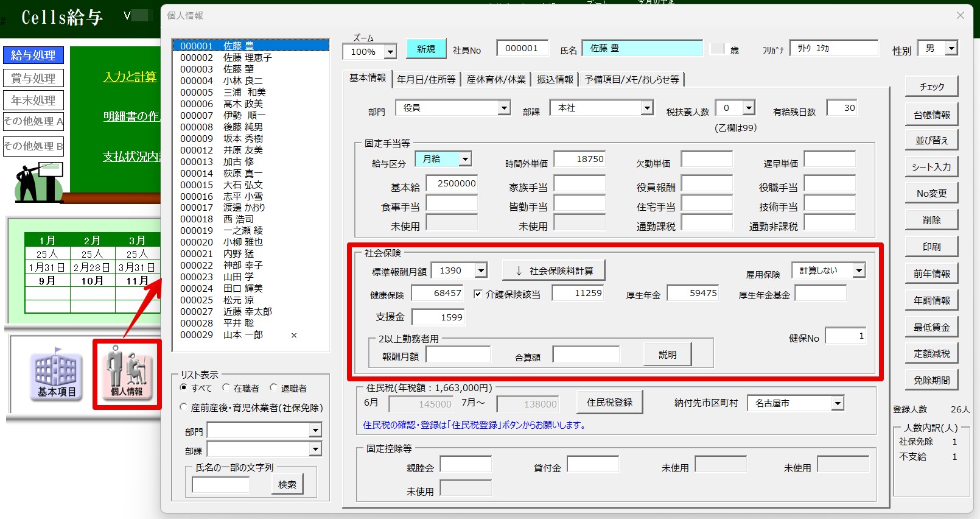
Task: Click the 検索 button
Action: pyautogui.click(x=287, y=484)
